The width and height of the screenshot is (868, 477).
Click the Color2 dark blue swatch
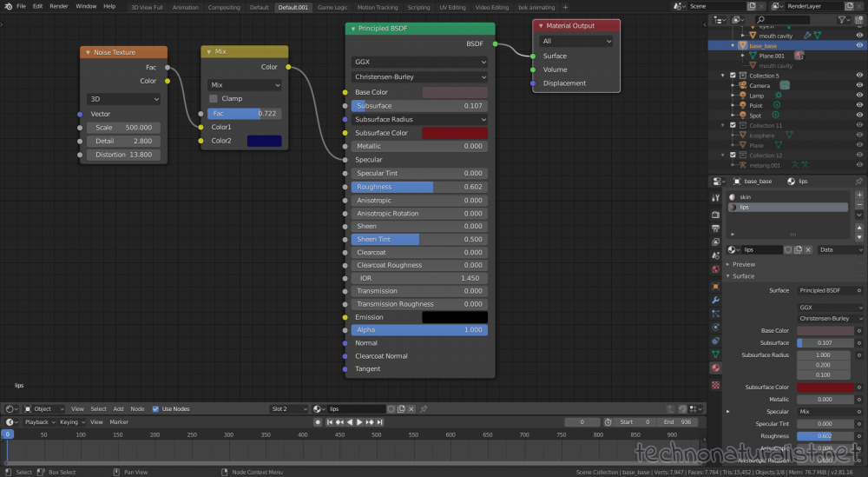(264, 141)
